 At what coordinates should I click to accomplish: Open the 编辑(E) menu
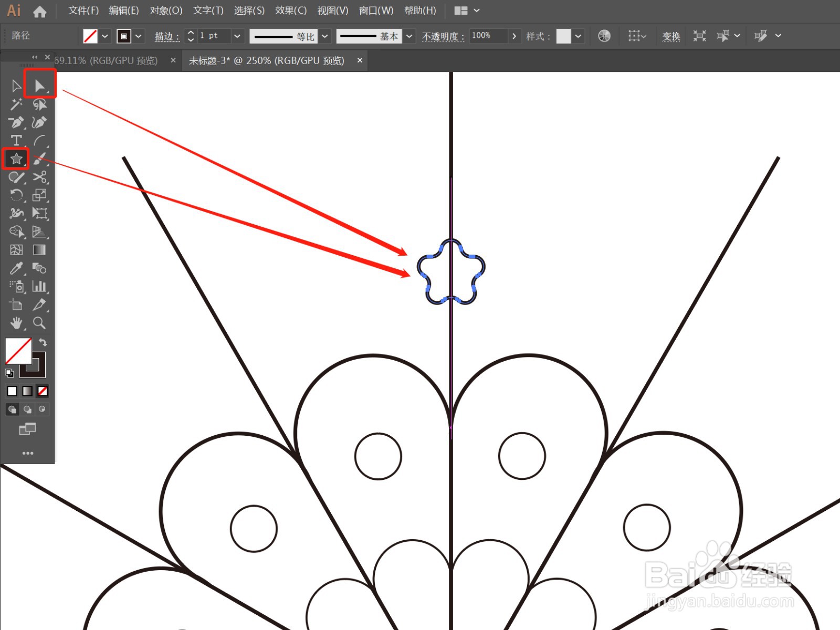(x=124, y=10)
